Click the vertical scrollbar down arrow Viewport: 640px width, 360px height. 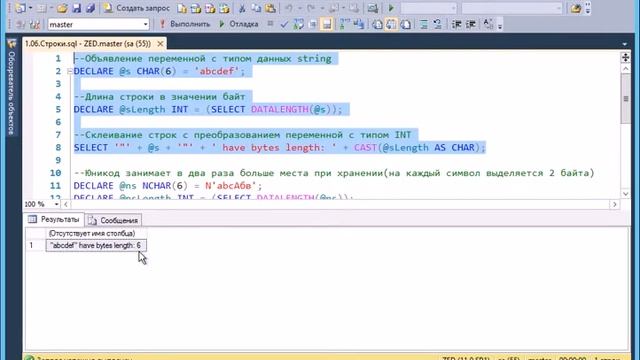pos(625,194)
